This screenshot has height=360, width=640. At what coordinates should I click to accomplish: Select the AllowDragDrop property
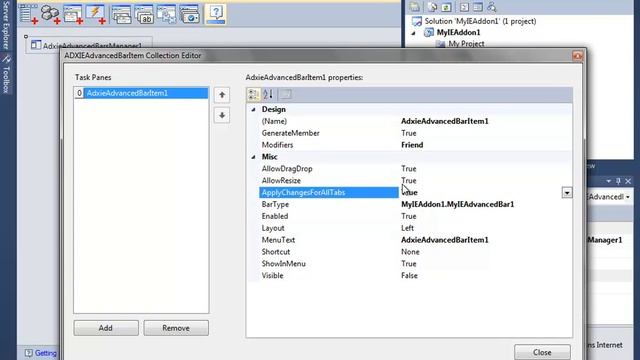coord(287,169)
